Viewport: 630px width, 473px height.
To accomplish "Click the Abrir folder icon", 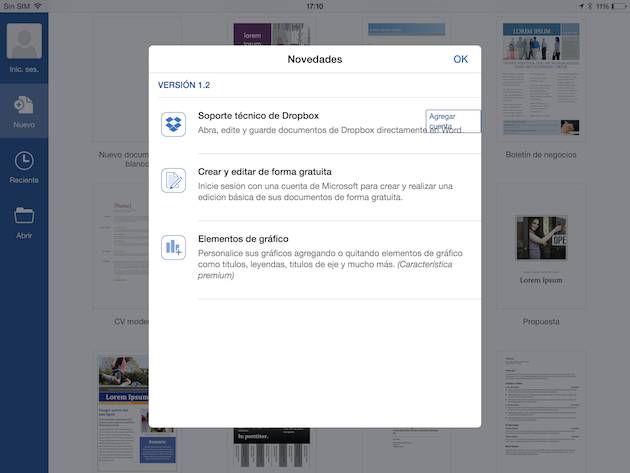I will point(24,216).
